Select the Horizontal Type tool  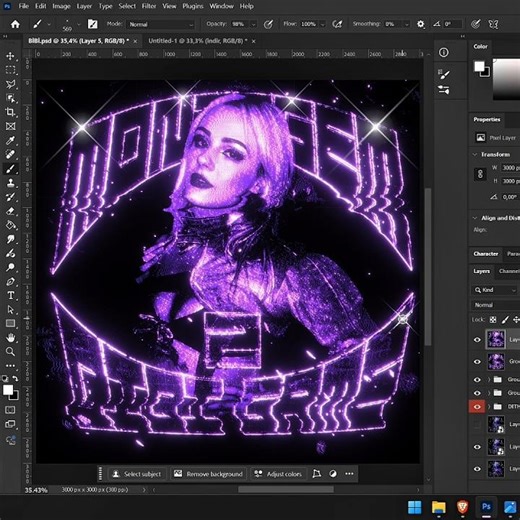pos(10,296)
